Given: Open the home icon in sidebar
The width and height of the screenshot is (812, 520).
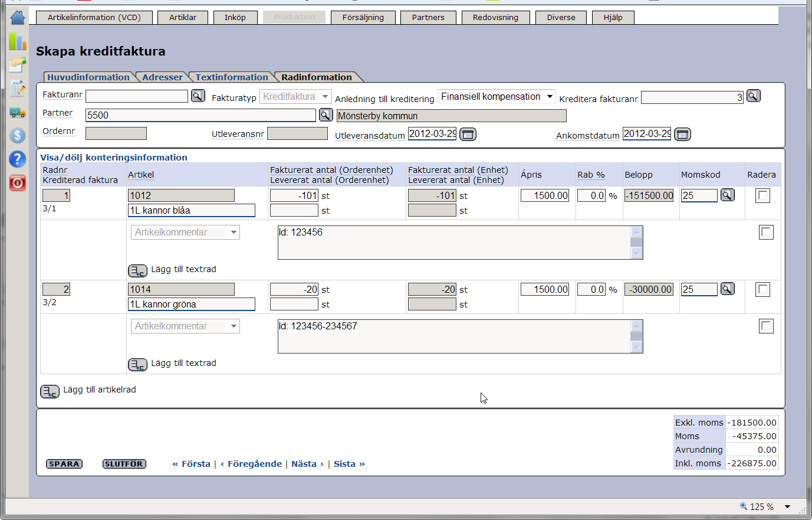Looking at the screenshot, I should pyautogui.click(x=18, y=18).
